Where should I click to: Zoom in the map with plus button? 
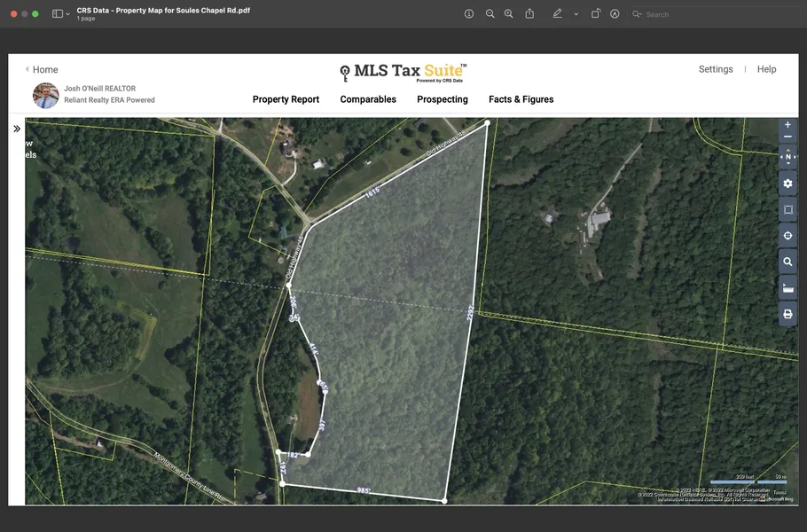pos(787,125)
